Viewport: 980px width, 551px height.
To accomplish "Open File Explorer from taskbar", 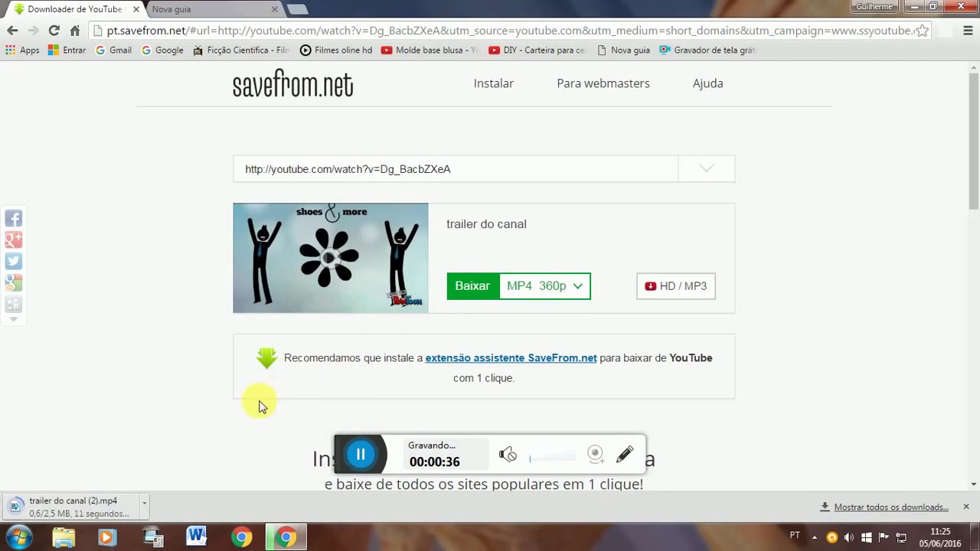I will 64,537.
